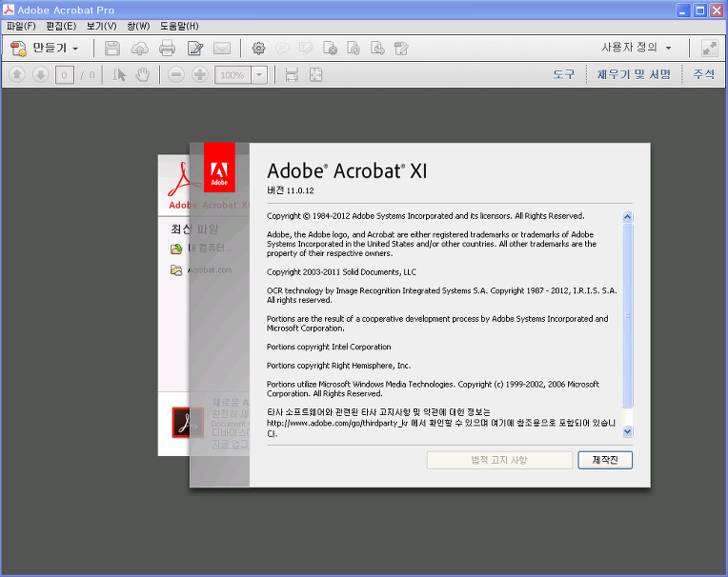This screenshot has height=577, width=728.
Task: Click the Right Hemisphere copyright line
Action: pyautogui.click(x=338, y=366)
